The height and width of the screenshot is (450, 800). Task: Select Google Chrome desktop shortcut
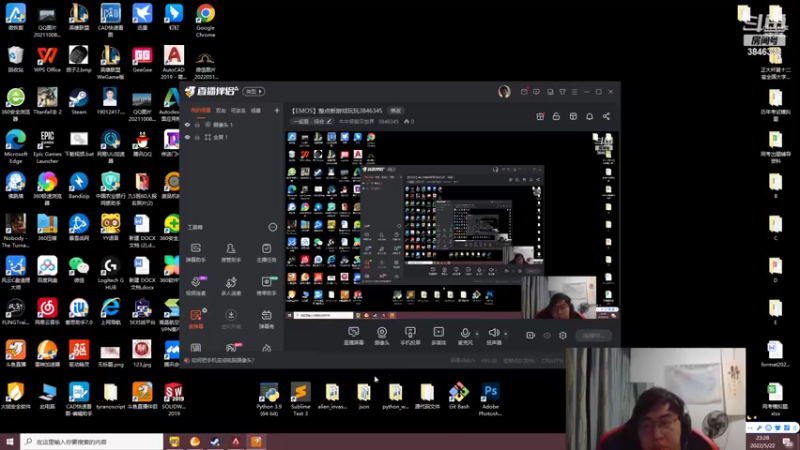coord(205,21)
